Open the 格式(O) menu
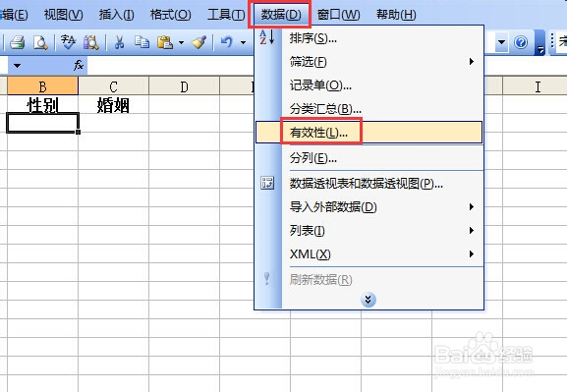This screenshot has height=392, width=567. [170, 15]
